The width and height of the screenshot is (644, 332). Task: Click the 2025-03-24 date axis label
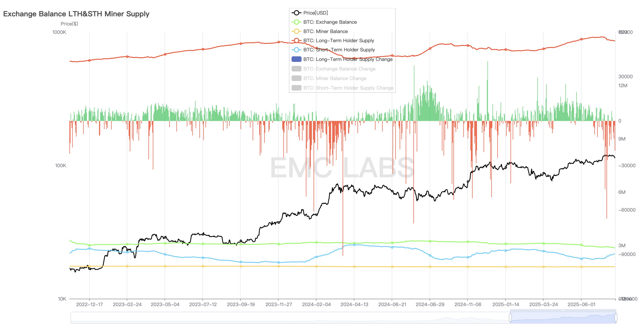[x=543, y=305]
